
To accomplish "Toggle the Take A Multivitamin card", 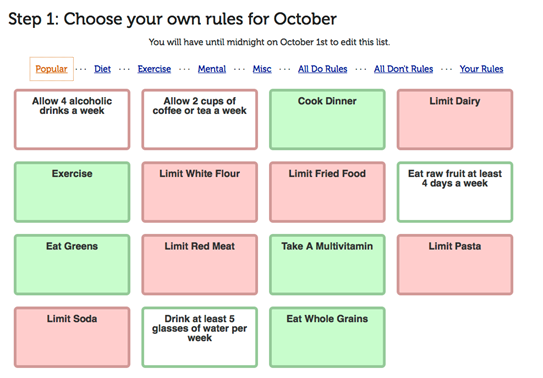I will 327,265.
